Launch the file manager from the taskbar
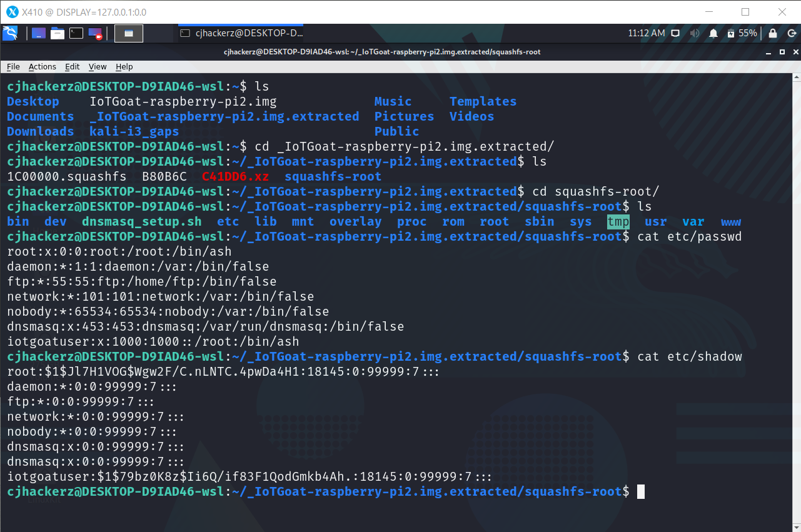Viewport: 801px width, 532px height. [57, 34]
